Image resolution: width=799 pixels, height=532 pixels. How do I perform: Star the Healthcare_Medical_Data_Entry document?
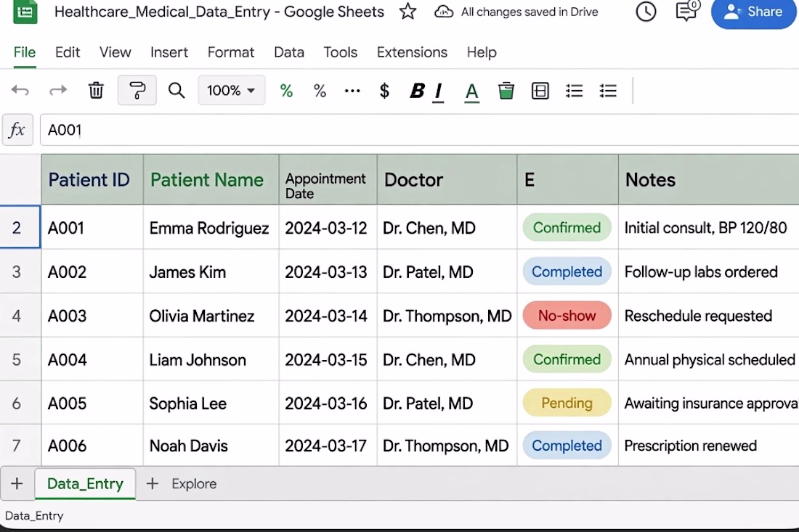[x=407, y=11]
